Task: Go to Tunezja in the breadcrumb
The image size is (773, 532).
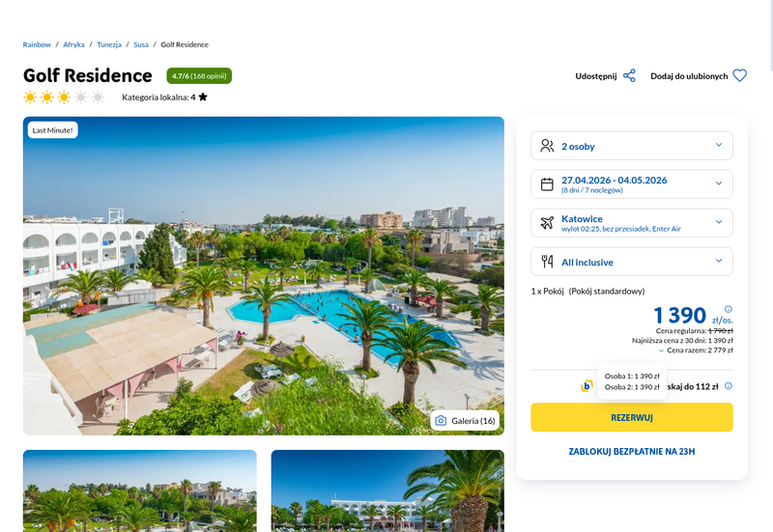Action: [x=109, y=44]
